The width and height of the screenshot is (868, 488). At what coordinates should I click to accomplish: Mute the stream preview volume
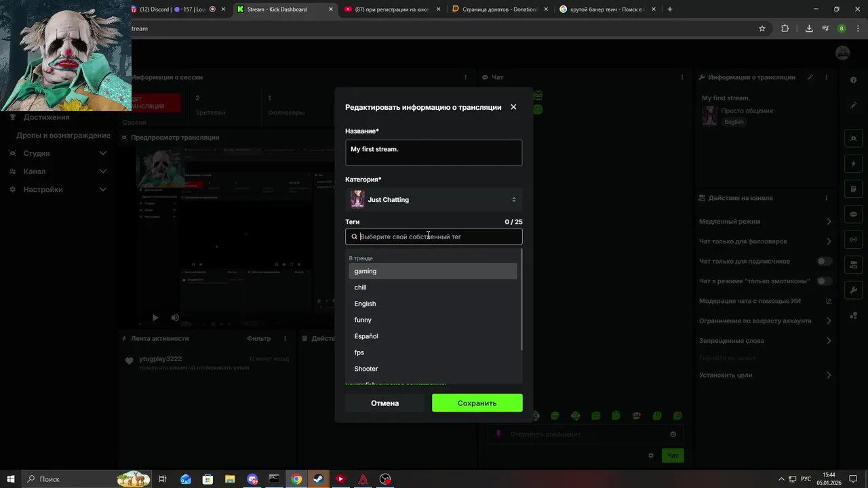175,317
